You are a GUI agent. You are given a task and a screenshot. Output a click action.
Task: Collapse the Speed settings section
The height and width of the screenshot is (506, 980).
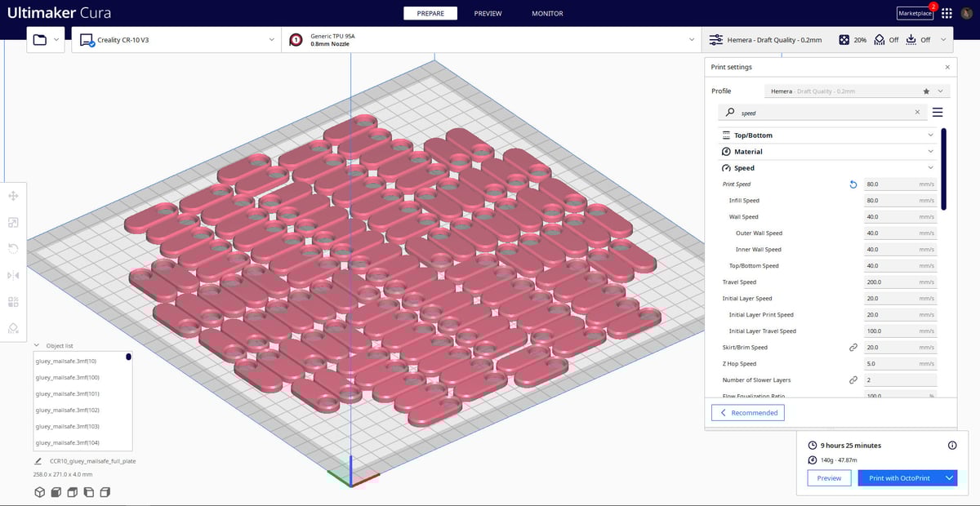point(827,168)
